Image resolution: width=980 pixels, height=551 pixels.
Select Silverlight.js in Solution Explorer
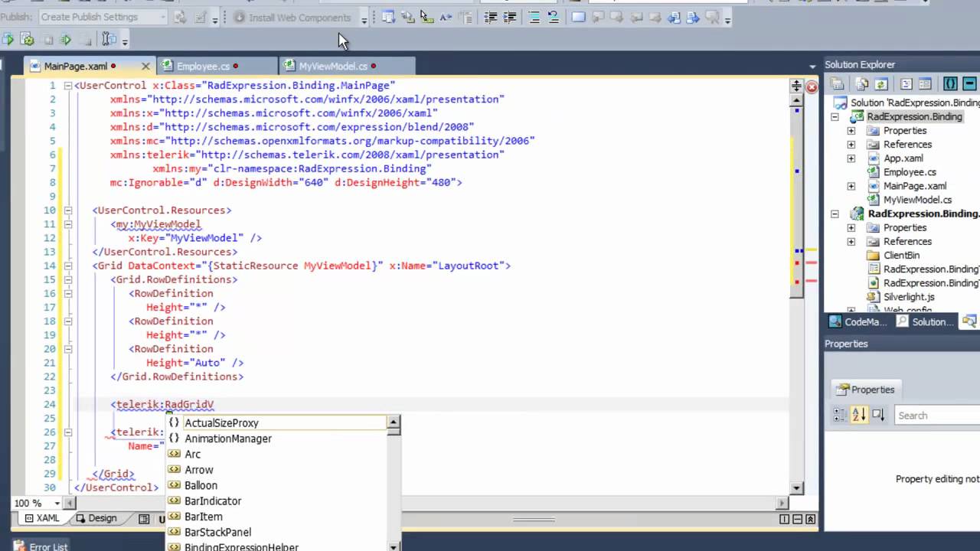tap(909, 297)
